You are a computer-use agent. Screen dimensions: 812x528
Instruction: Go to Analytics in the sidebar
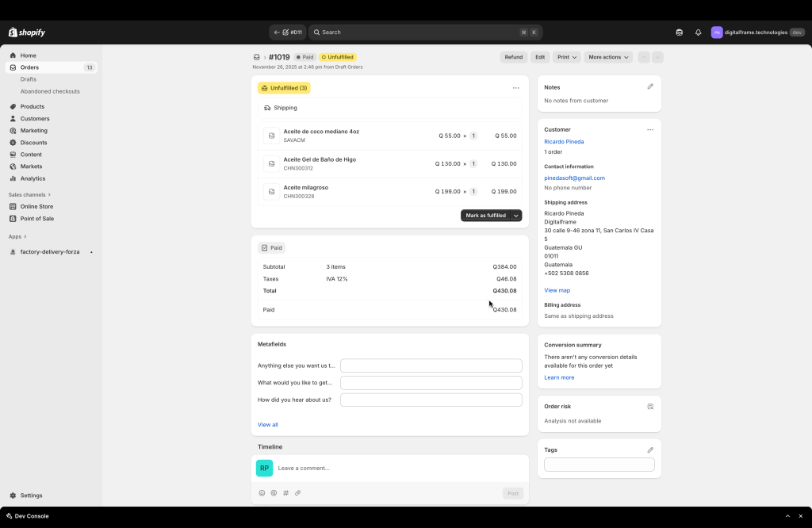coord(33,178)
